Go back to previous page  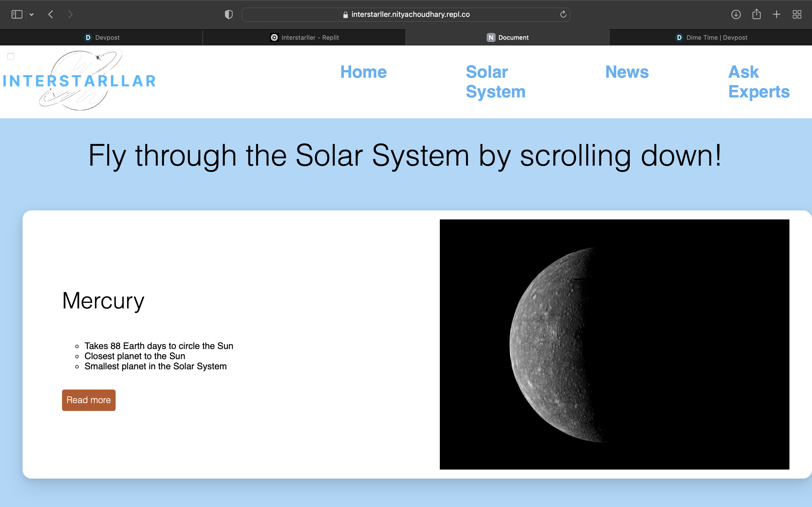[x=51, y=14]
